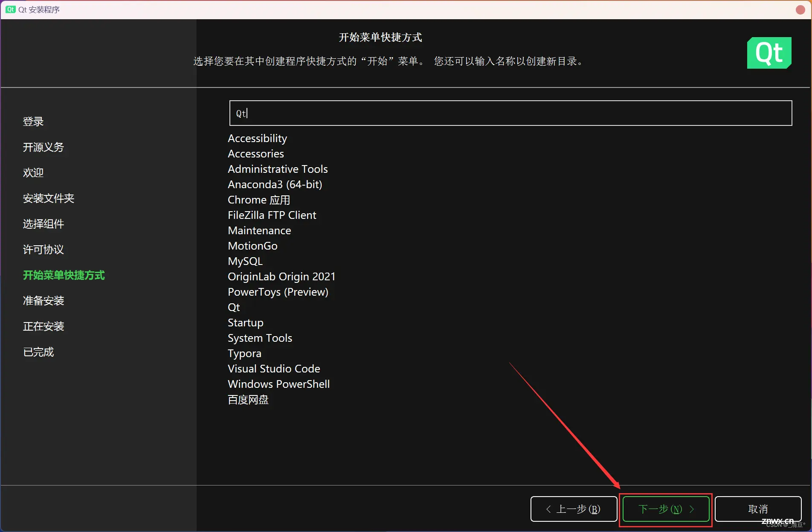Click the Start Menu folder name field
Image resolution: width=812 pixels, height=532 pixels.
click(510, 113)
